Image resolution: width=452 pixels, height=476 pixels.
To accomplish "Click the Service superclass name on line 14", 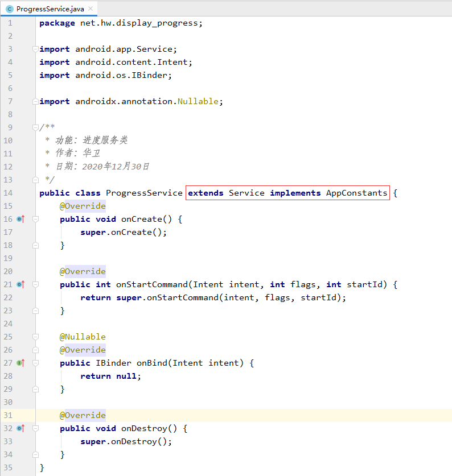I will coord(246,193).
